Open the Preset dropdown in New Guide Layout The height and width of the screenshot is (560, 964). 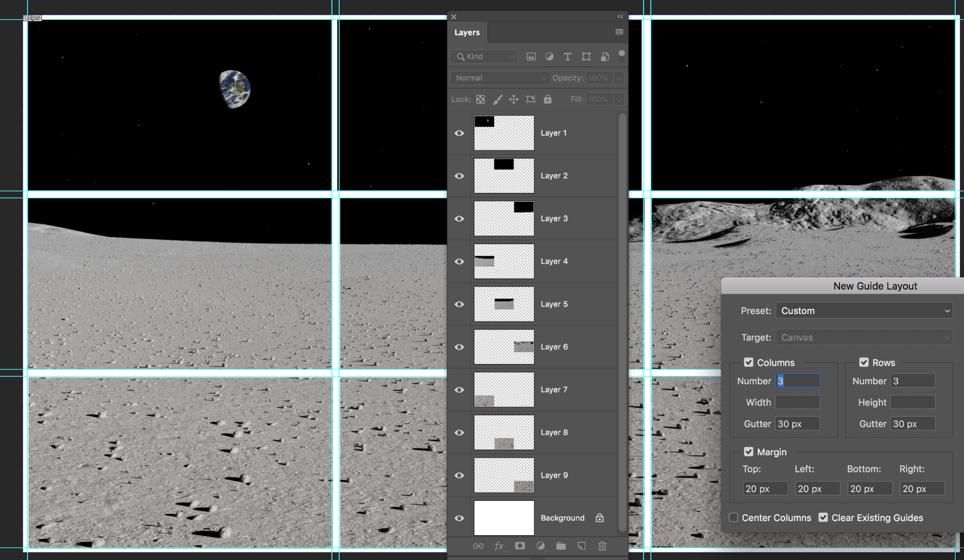click(864, 310)
